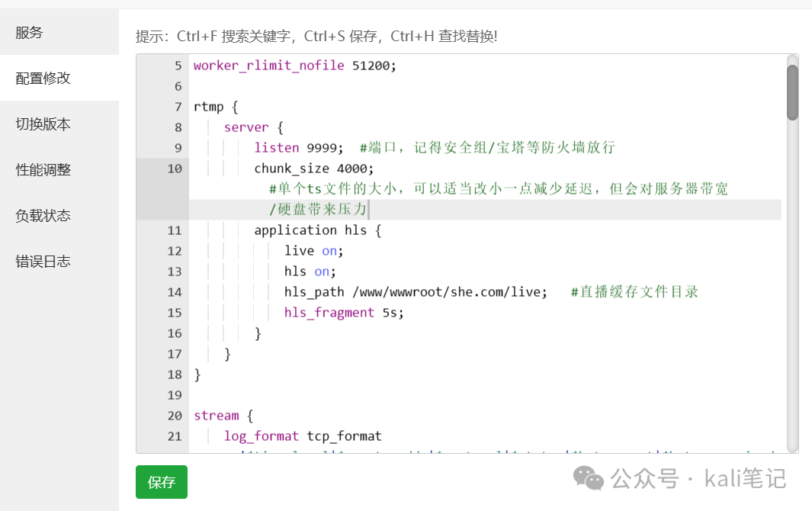Click line number 10 in the gutter
The width and height of the screenshot is (812, 511).
[175, 169]
